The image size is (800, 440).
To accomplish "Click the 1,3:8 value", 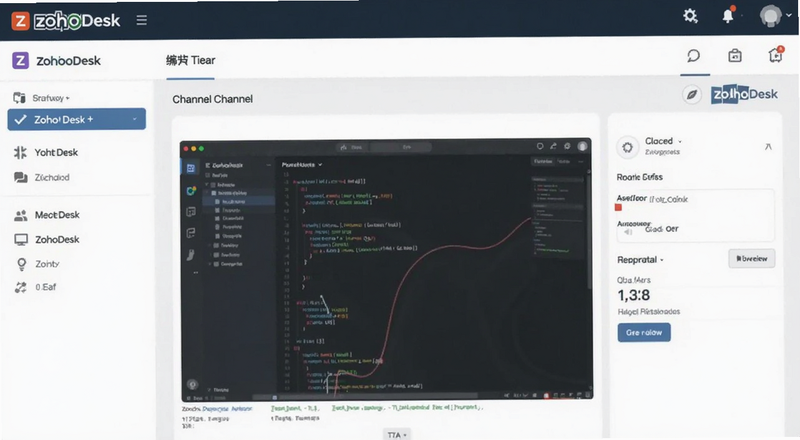I will 634,296.
